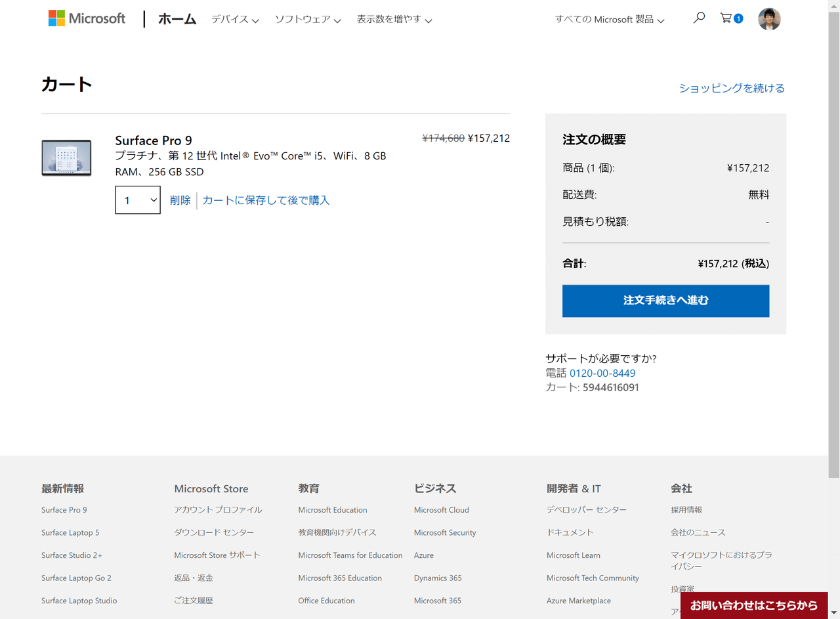Image resolution: width=840 pixels, height=619 pixels.
Task: Click ショッピングを続ける link
Action: (x=731, y=88)
